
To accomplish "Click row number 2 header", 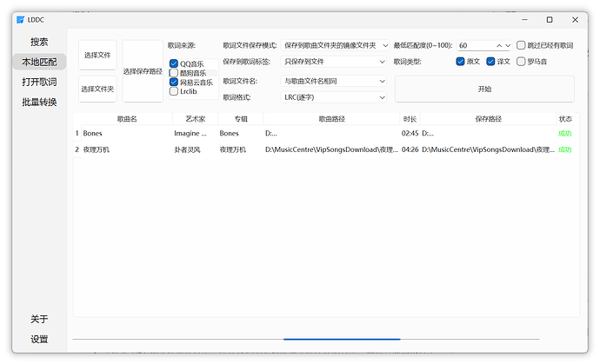I will (77, 149).
